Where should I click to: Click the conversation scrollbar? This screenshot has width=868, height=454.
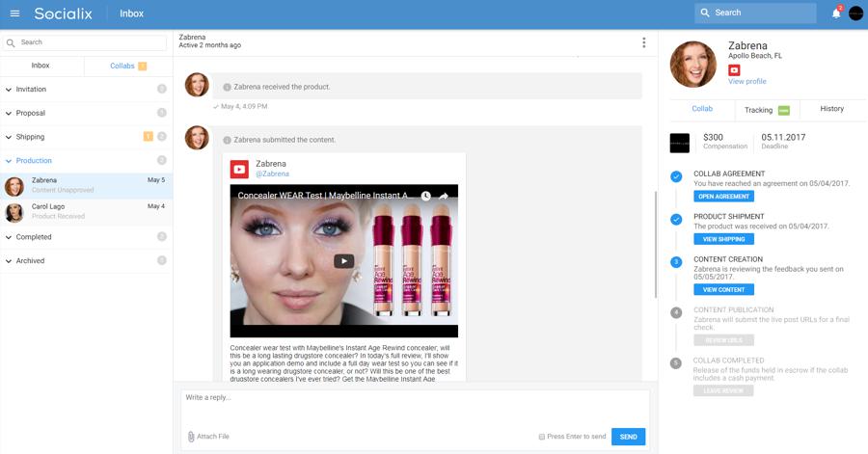pos(656,245)
